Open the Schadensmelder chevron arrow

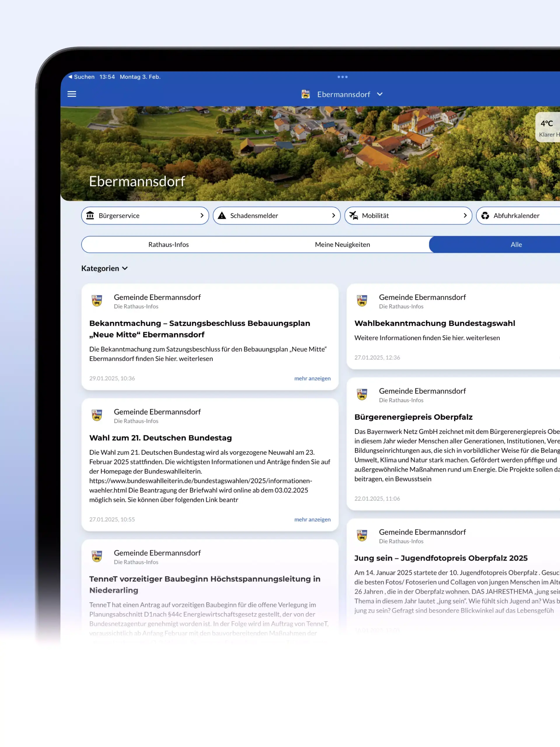coord(333,215)
